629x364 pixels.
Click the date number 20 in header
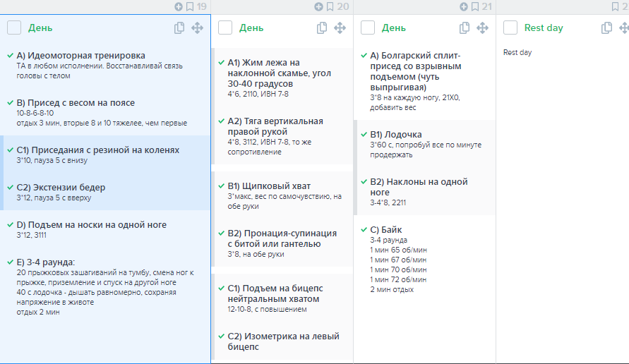(x=342, y=6)
